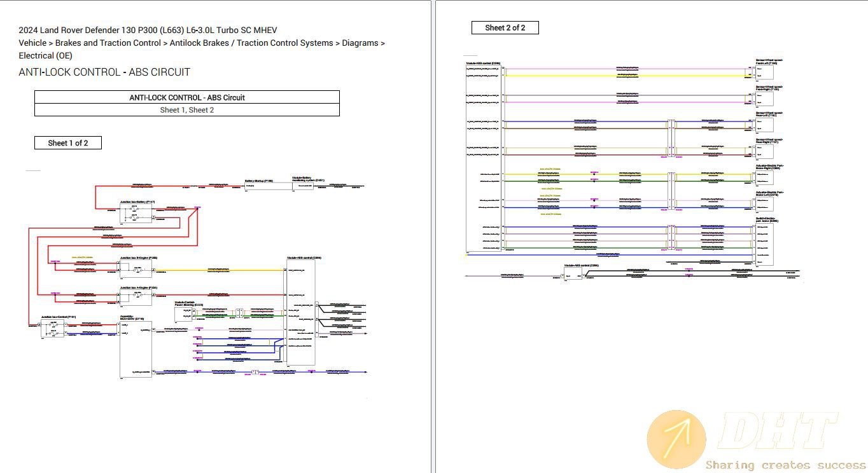Click 'Sensor-Wheel speed-Front-Left' label on Sheet 2
This screenshot has width=868, height=473.
(769, 62)
